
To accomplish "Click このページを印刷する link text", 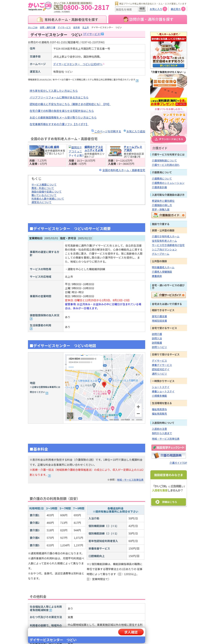I will tap(108, 131).
